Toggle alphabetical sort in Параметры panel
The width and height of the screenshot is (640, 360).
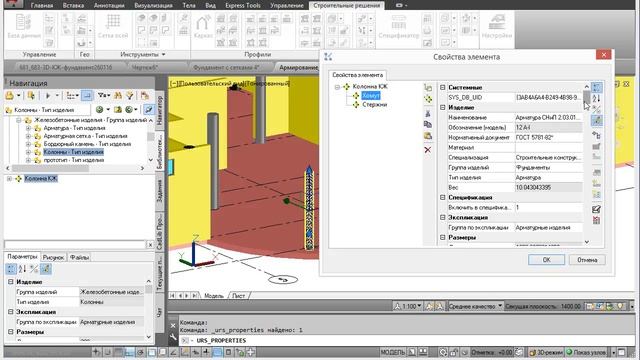pos(22,269)
